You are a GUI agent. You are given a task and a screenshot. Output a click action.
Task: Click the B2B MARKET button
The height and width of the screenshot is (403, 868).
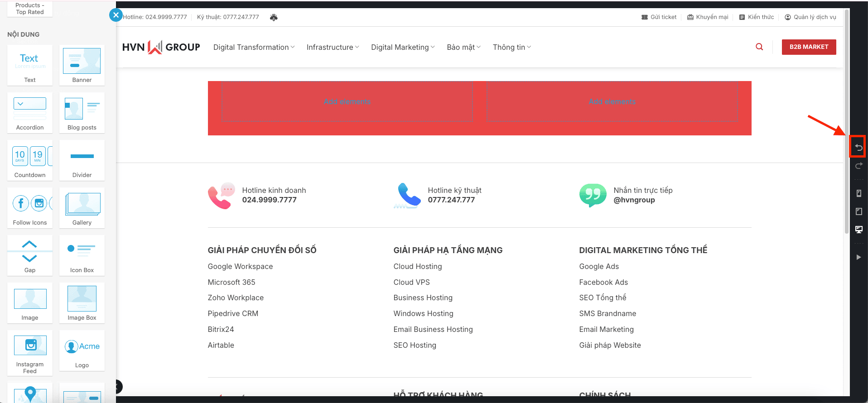tap(809, 47)
